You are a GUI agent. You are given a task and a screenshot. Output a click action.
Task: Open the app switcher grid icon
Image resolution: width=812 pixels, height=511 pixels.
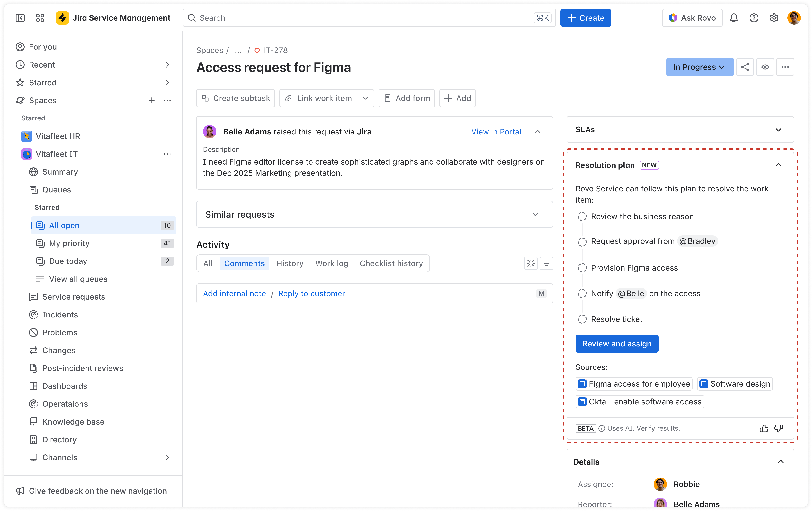[x=40, y=18]
